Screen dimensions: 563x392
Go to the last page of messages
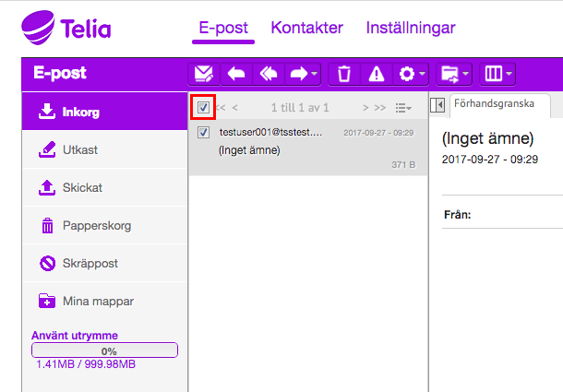point(380,108)
